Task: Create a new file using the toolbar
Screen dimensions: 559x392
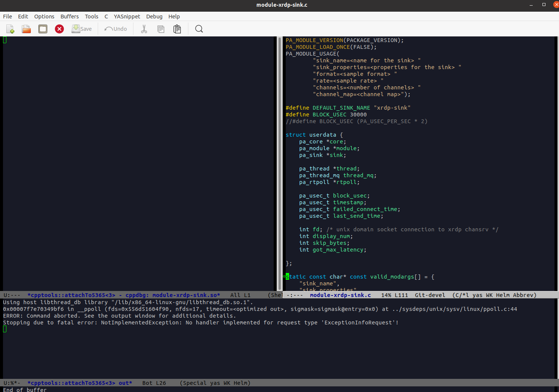Action: (10, 29)
